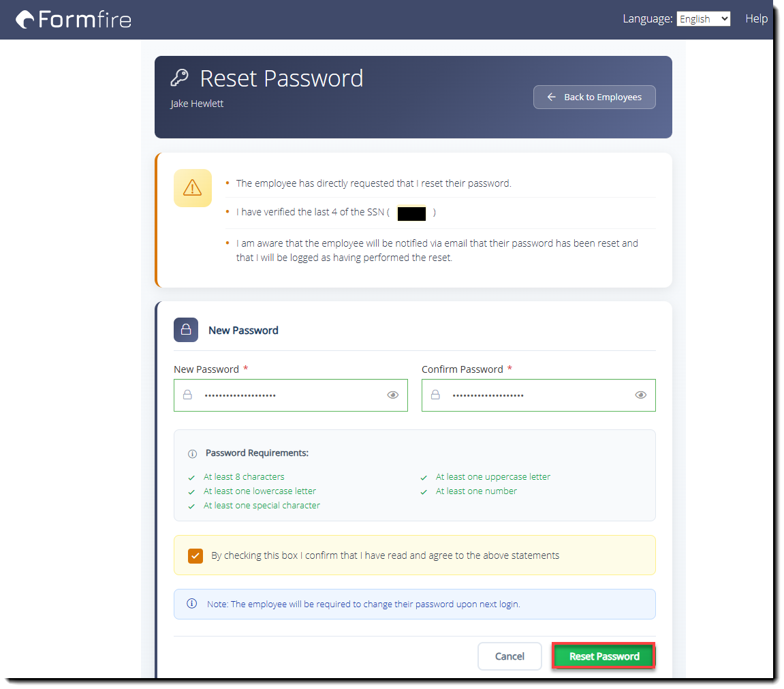
Task: Open the Help menu
Action: click(756, 18)
